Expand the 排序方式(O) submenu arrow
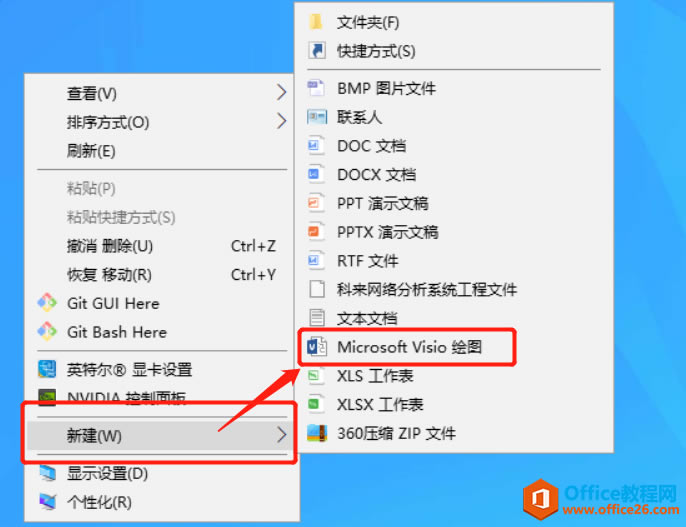 (281, 121)
